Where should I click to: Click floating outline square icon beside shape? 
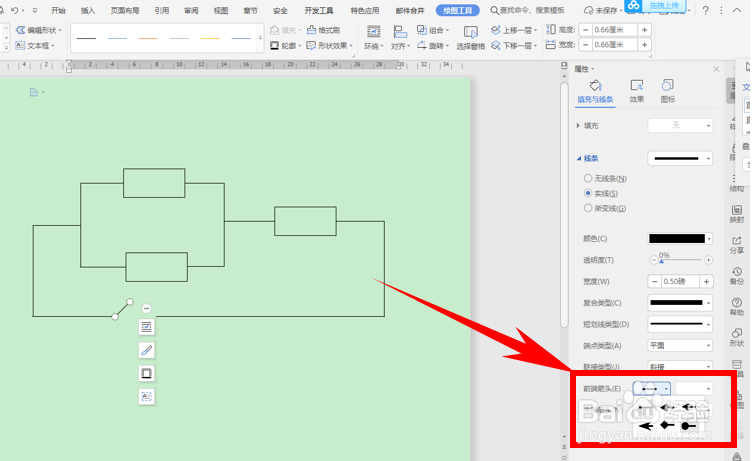tap(146, 373)
